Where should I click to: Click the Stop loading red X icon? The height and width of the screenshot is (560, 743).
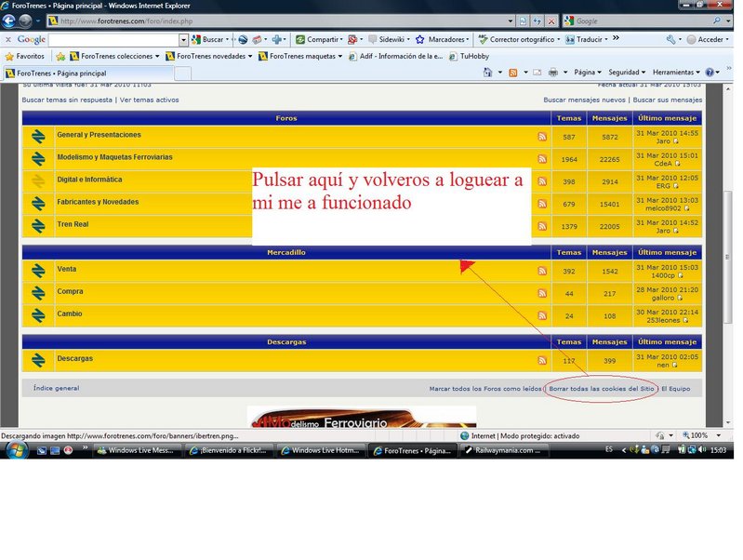pyautogui.click(x=551, y=20)
